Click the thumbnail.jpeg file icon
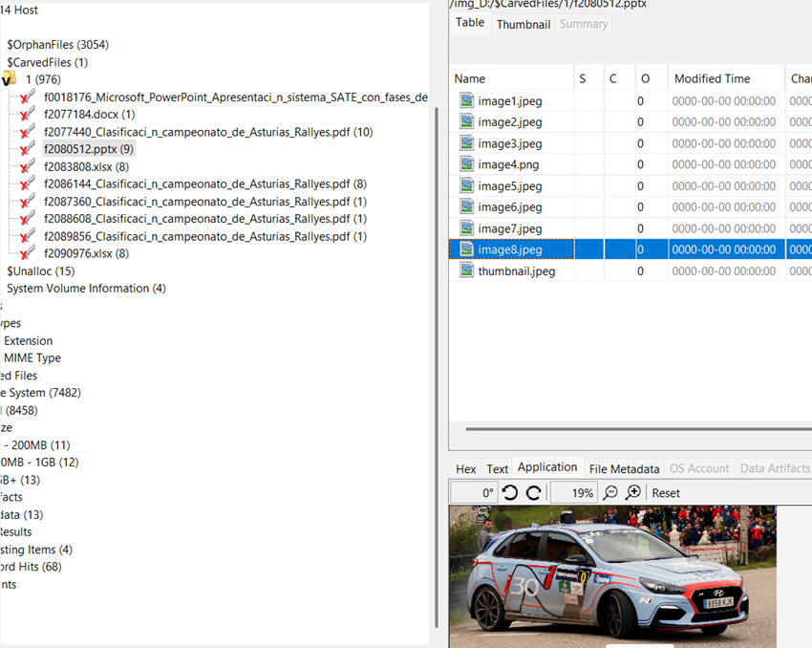This screenshot has height=648, width=812. point(466,270)
